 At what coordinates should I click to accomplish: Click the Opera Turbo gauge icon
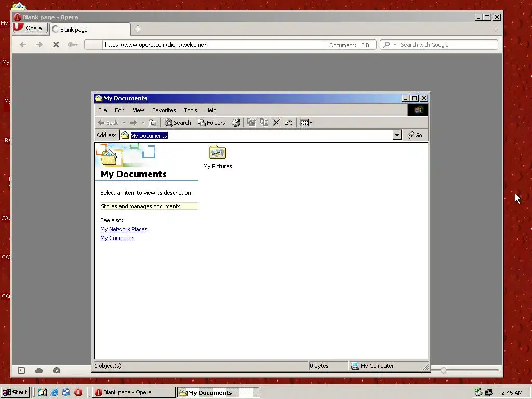click(57, 370)
